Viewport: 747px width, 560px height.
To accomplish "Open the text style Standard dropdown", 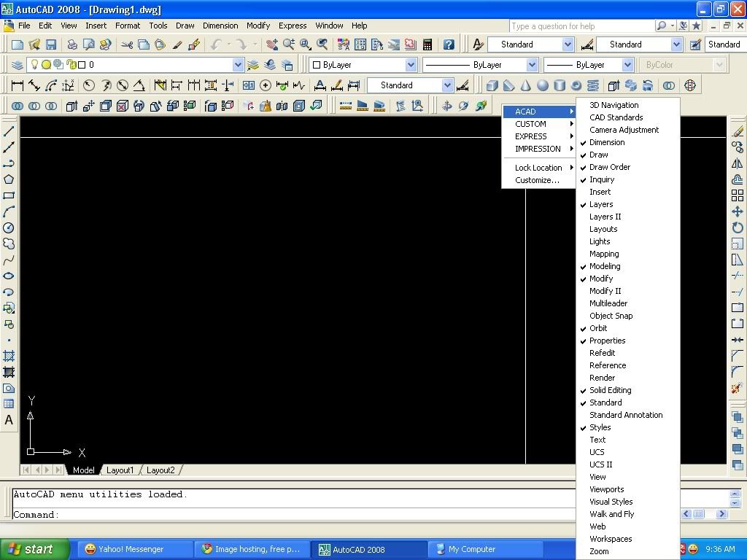I will tap(568, 44).
